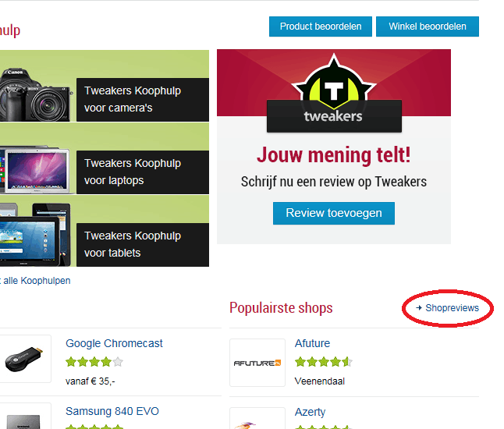Open the Google Chromecast product link
The image size is (504, 429).
[114, 343]
